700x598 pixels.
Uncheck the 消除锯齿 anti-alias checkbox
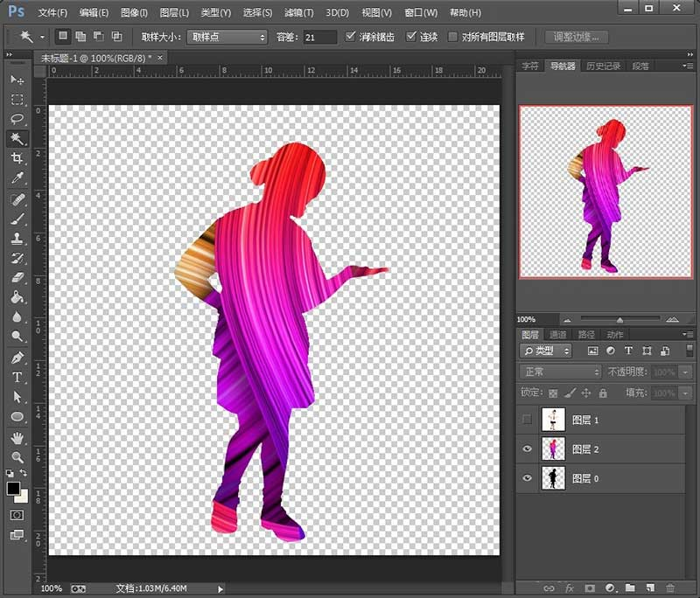pos(351,37)
